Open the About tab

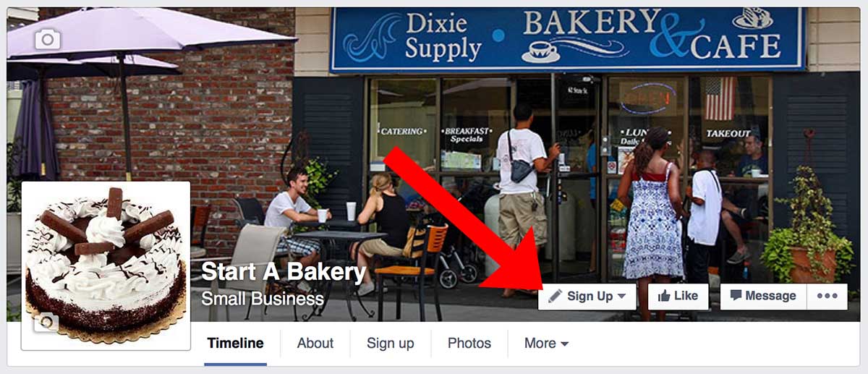coord(315,344)
